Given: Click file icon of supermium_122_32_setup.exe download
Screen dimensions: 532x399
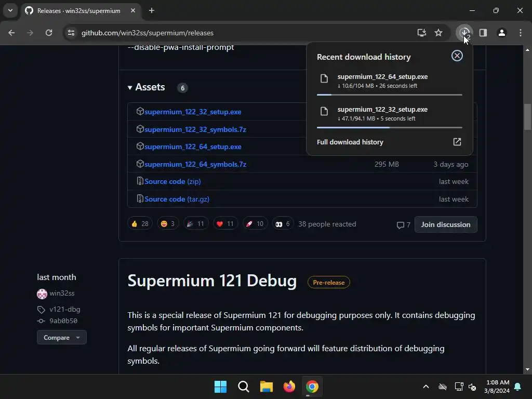Looking at the screenshot, I should [x=324, y=111].
